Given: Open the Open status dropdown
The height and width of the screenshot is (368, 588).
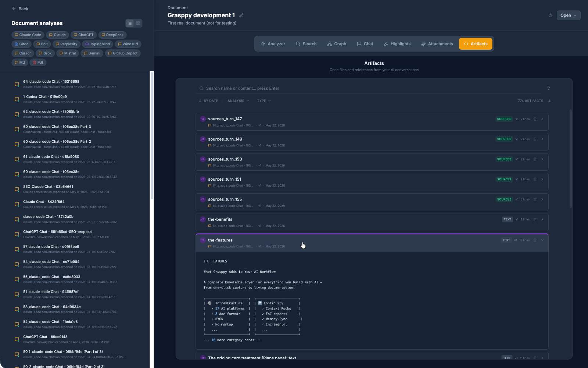Looking at the screenshot, I should [568, 15].
